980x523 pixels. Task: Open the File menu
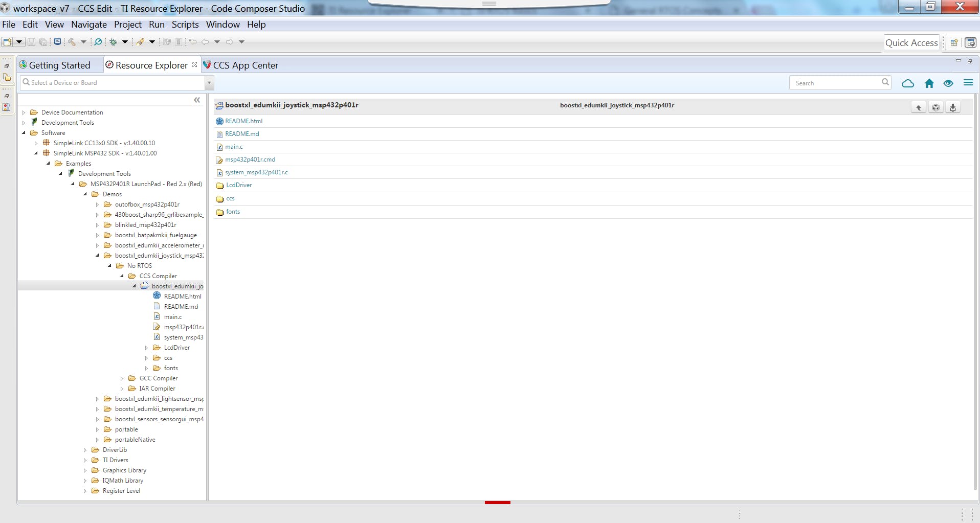(9, 25)
